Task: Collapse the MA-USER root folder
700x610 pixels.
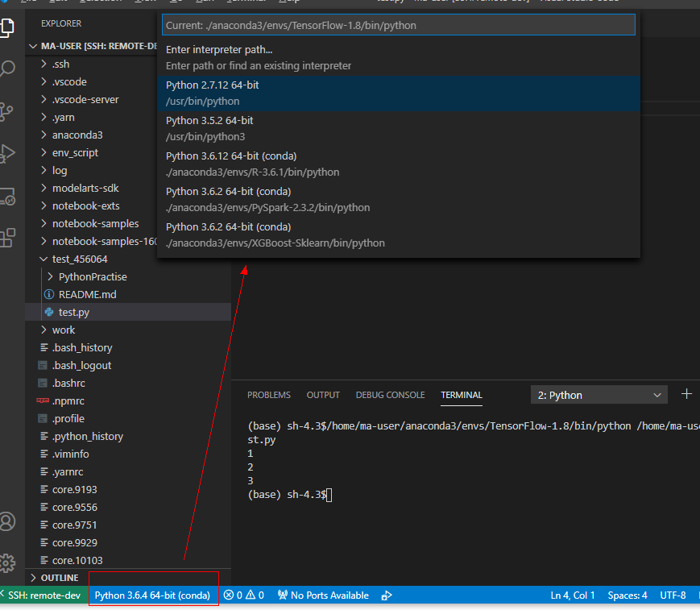Action: (92, 46)
